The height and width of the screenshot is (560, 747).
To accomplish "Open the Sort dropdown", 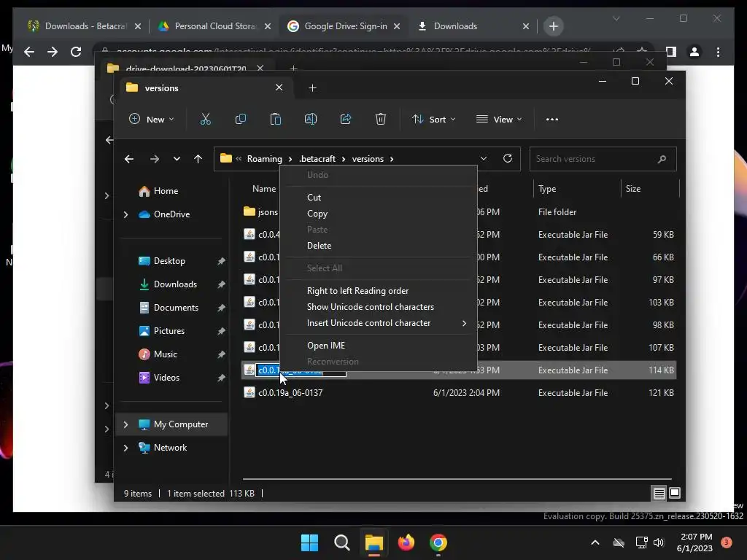I will pos(433,119).
